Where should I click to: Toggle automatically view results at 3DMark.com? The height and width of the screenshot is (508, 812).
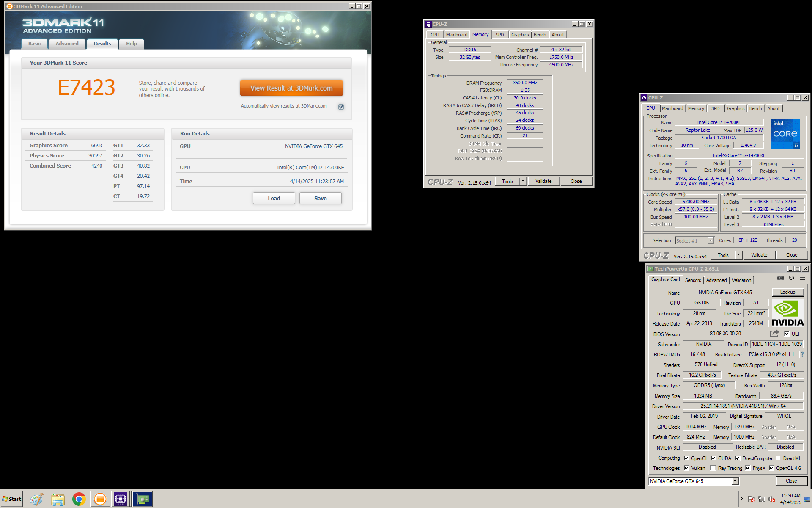point(341,107)
